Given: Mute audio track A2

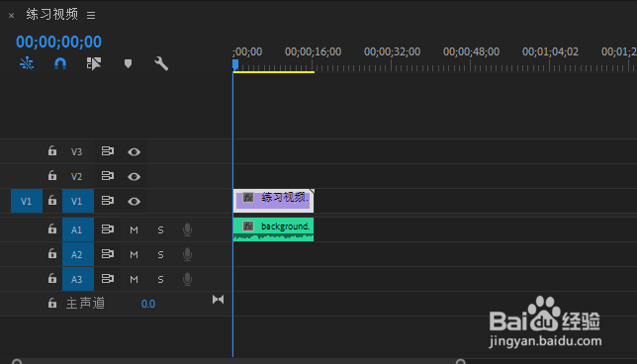Looking at the screenshot, I should point(135,255).
